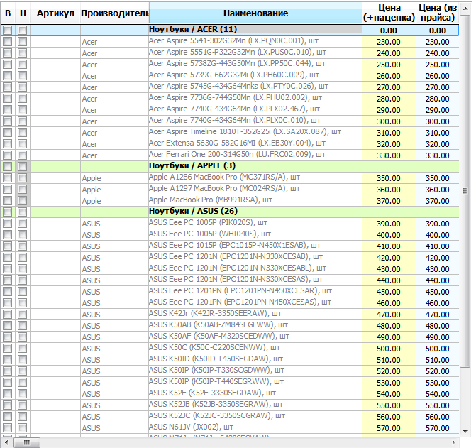Select Acer Aspire 5739G-662G32Mi name cell
The width and height of the screenshot is (476, 448).
[255, 76]
